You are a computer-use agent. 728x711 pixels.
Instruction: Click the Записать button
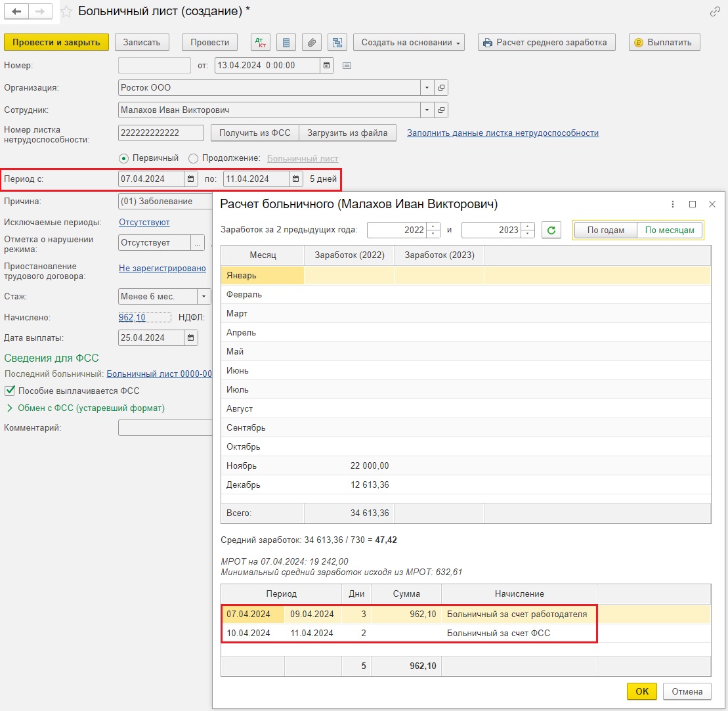142,42
